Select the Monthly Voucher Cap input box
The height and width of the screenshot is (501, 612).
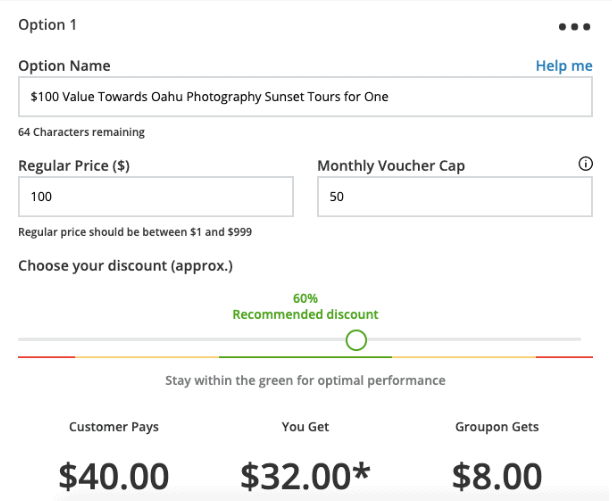click(x=455, y=197)
